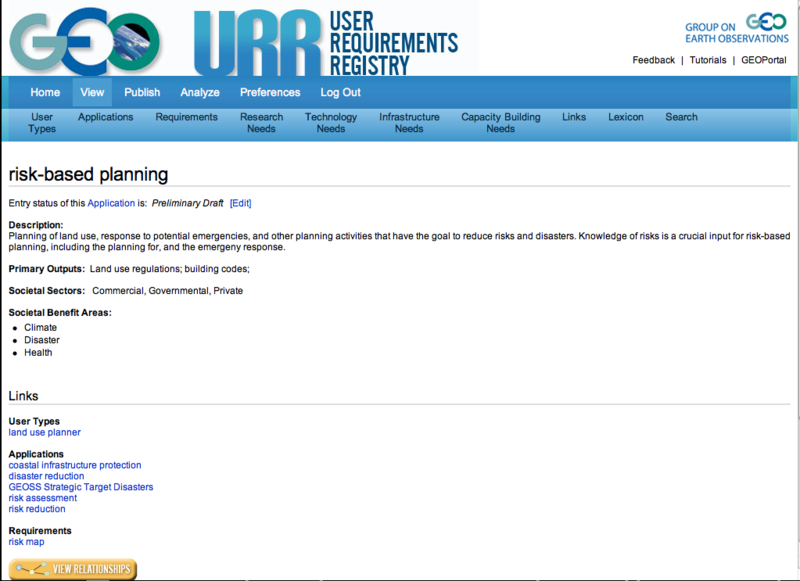Image resolution: width=800 pixels, height=581 pixels.
Task: Open the Analyze menu
Action: pyautogui.click(x=200, y=92)
